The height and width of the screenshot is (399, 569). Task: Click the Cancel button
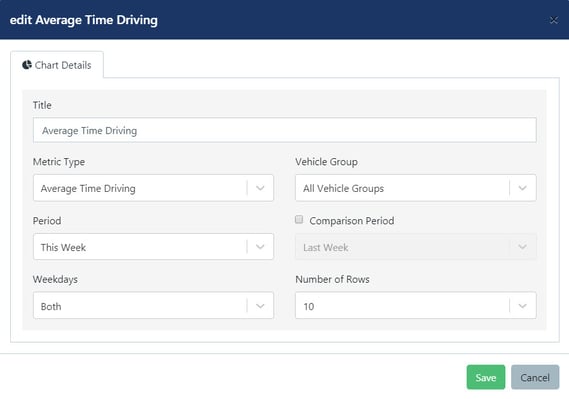535,377
